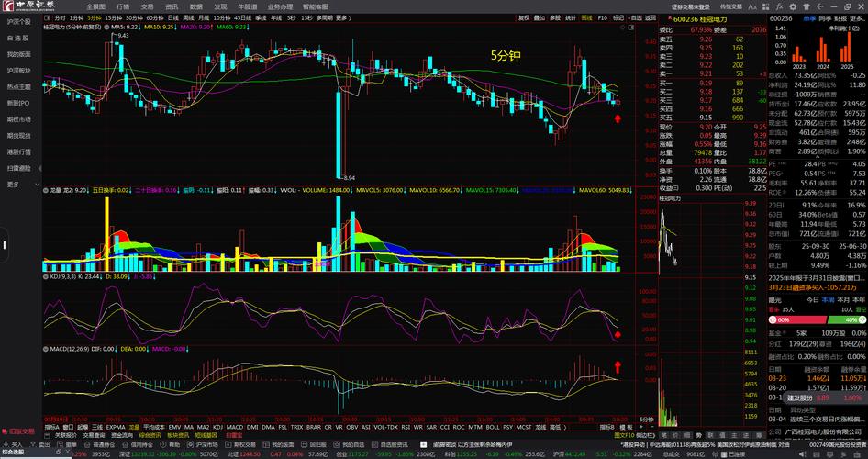Open the 交易 menu
The height and width of the screenshot is (459, 868).
click(x=147, y=6)
